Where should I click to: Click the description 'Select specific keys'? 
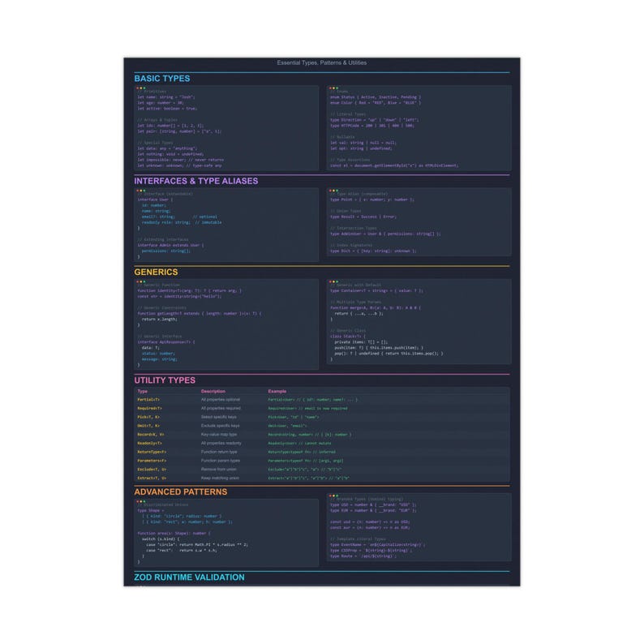click(x=219, y=417)
